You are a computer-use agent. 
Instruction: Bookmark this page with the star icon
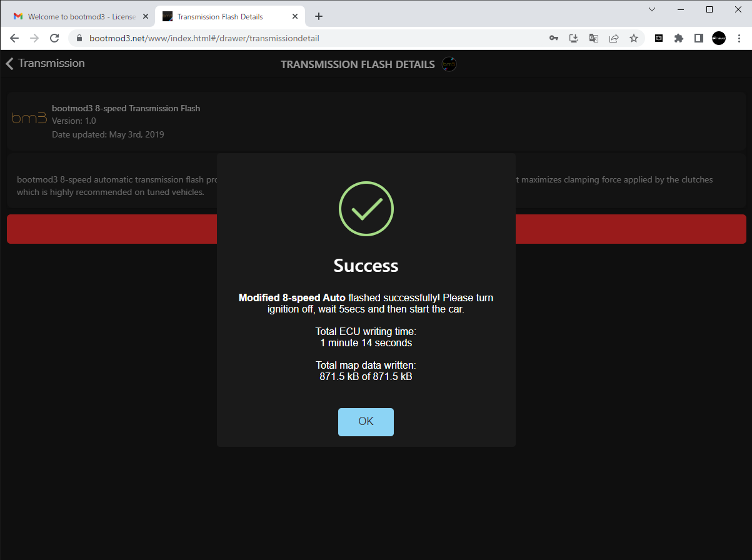634,38
